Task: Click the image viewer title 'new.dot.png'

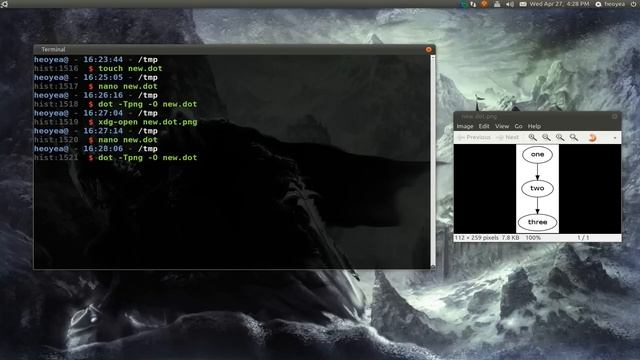Action: [479, 116]
